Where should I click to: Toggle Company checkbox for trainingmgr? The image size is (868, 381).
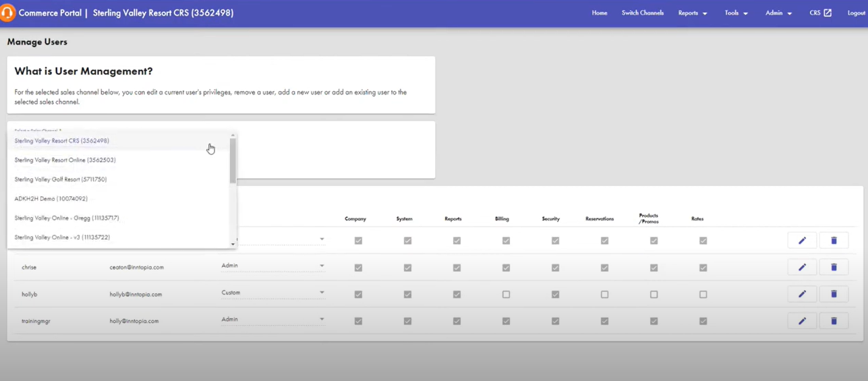[358, 322]
